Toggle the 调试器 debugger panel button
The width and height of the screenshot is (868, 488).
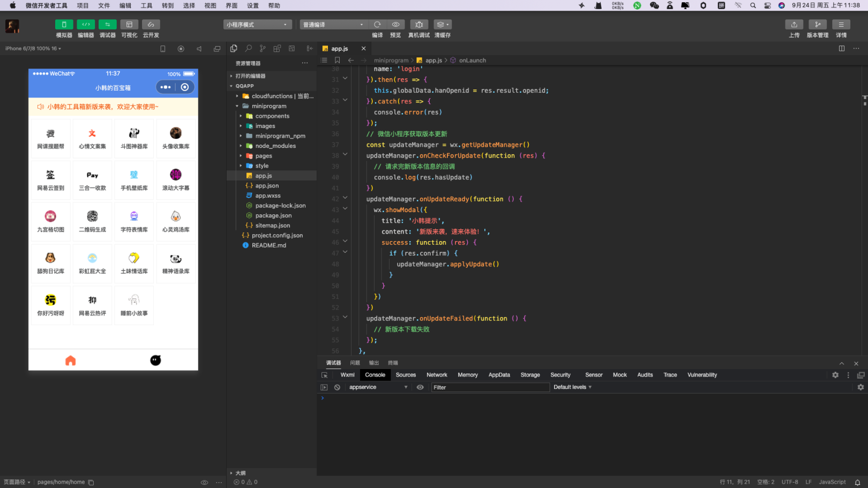[107, 25]
